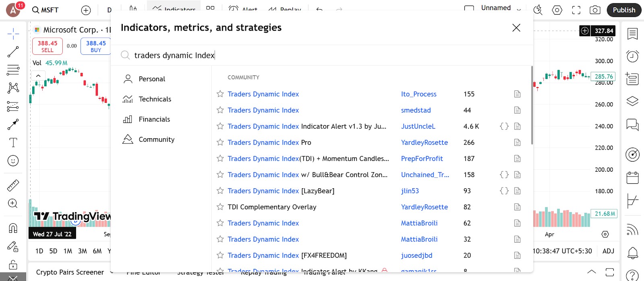Screen dimensions: 644x281
Task: Select the 1D time range
Action: [39, 251]
